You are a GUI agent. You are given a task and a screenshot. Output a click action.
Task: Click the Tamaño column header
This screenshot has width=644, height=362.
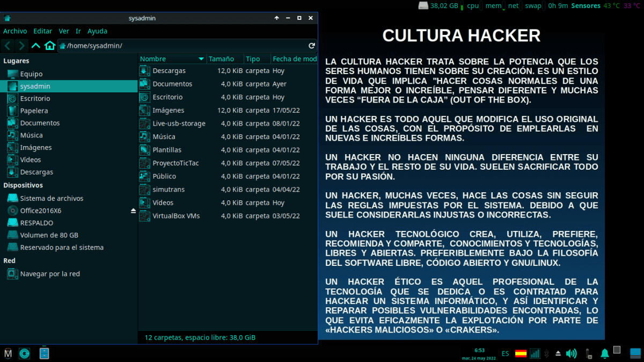click(221, 59)
